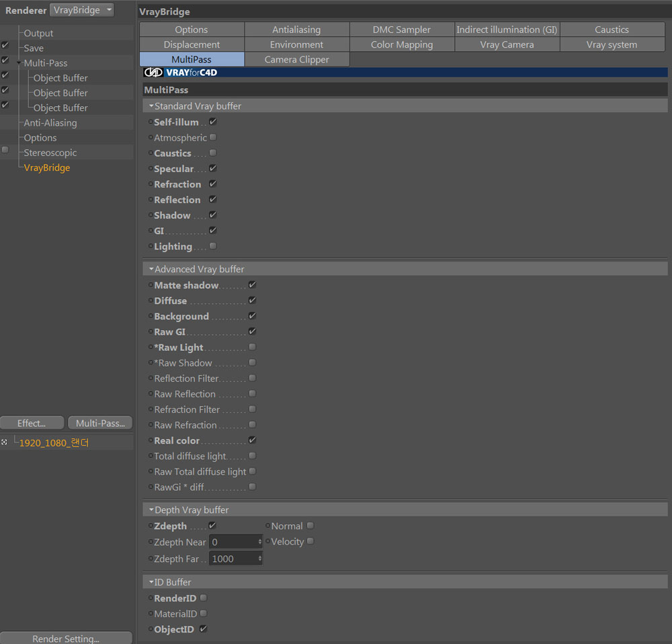Enable the Atmospheric buffer checkbox
The height and width of the screenshot is (644, 672).
pos(213,137)
